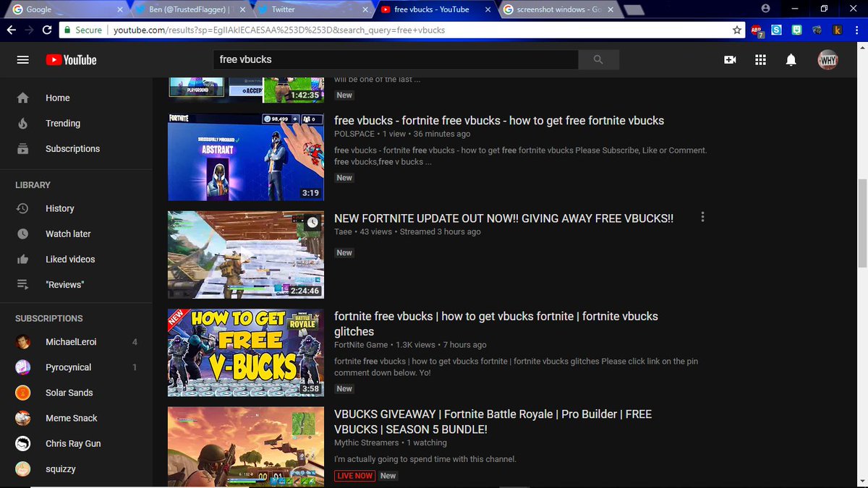The height and width of the screenshot is (488, 868).
Task: Click the LIVE NOW badge
Action: coord(354,476)
